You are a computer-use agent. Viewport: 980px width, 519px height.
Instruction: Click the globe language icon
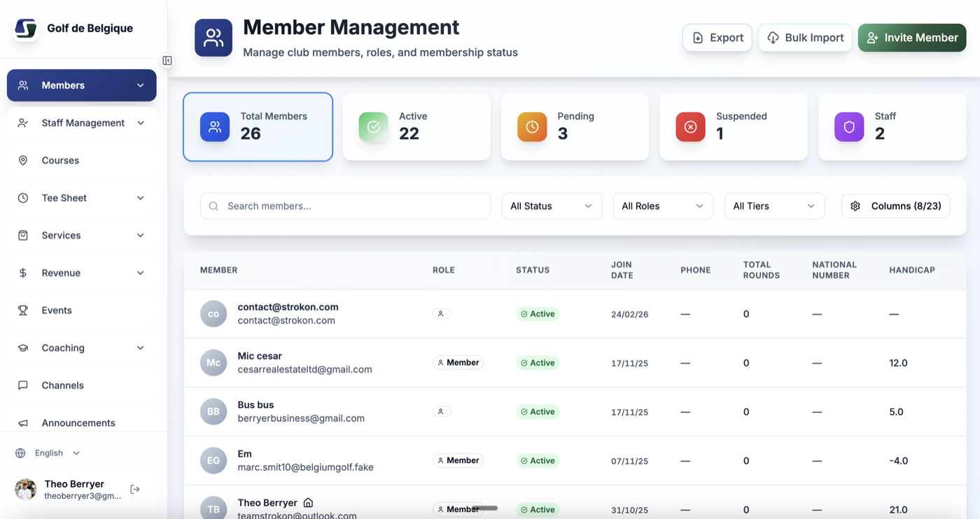point(20,453)
